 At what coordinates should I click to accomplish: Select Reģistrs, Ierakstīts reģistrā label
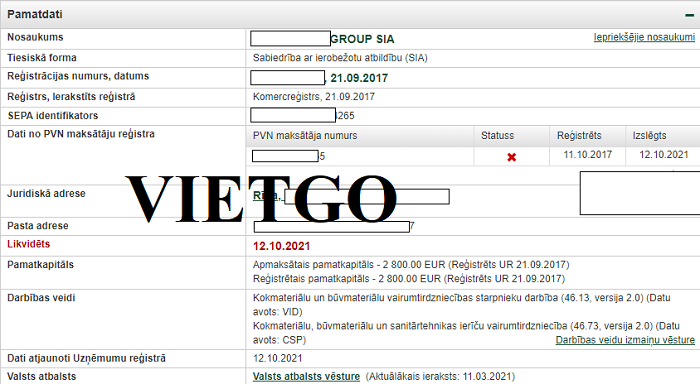point(71,96)
